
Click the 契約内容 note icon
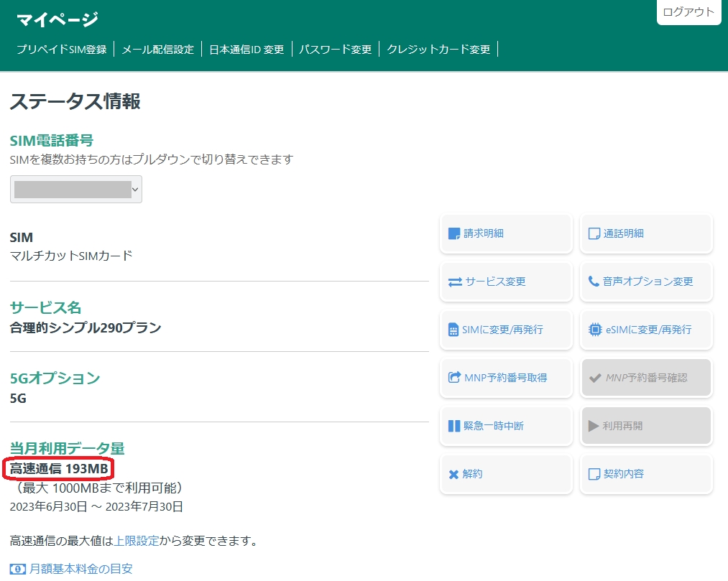click(594, 474)
